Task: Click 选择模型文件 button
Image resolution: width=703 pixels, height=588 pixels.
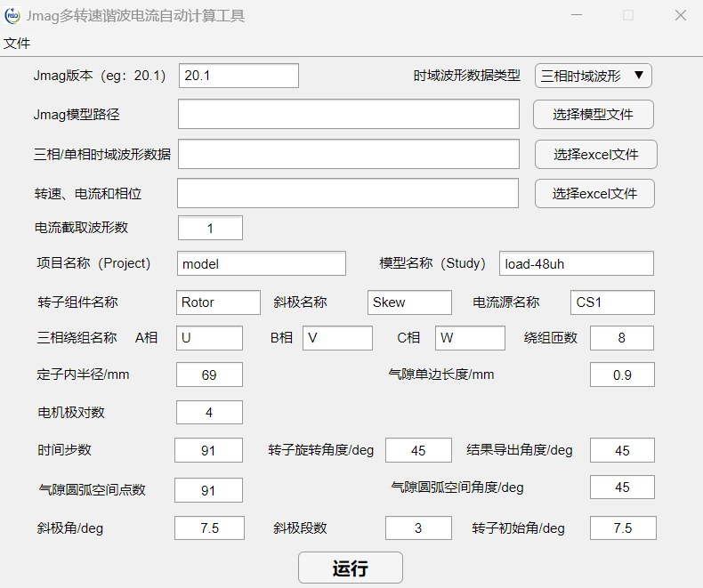Action: tap(594, 114)
